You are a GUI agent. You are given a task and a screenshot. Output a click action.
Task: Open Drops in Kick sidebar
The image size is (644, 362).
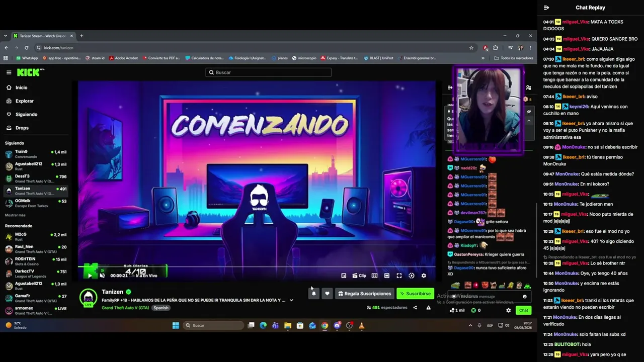[17, 128]
